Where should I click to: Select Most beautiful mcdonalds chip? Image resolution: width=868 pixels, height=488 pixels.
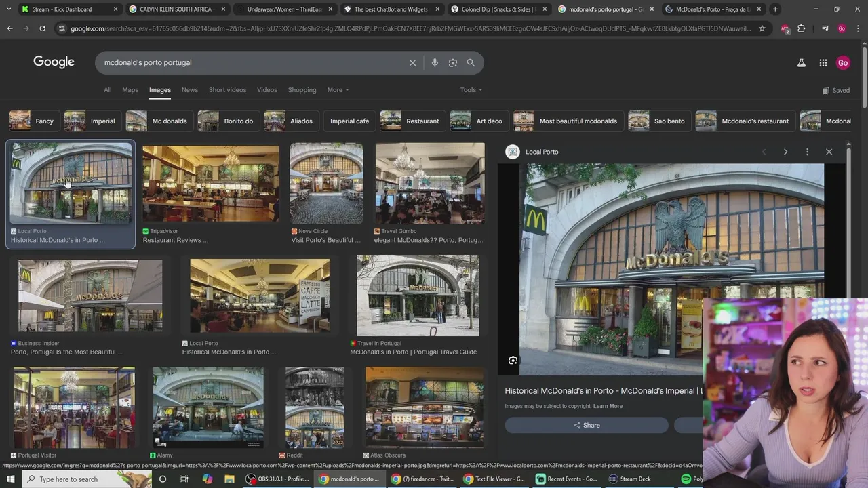pyautogui.click(x=568, y=121)
